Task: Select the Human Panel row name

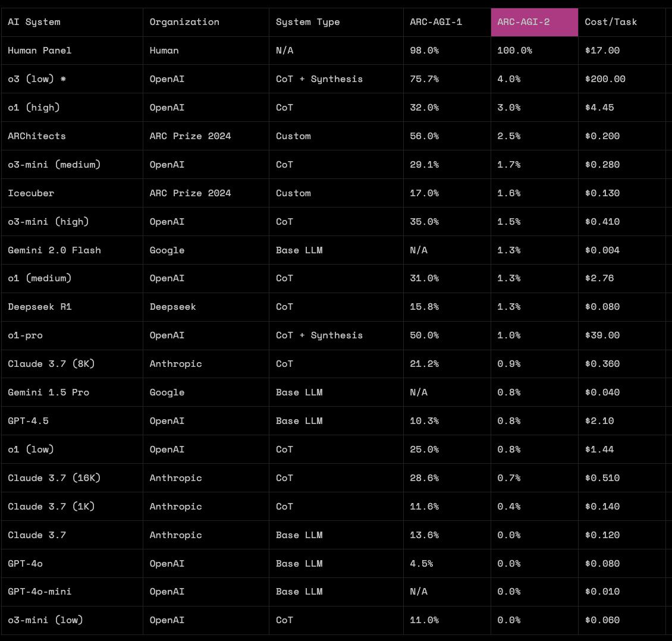Action: tap(39, 51)
